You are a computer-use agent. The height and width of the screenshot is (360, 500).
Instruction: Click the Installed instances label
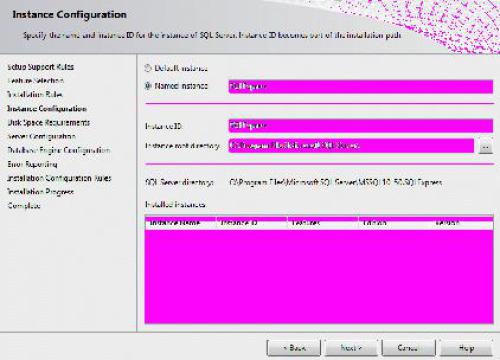[x=175, y=204]
